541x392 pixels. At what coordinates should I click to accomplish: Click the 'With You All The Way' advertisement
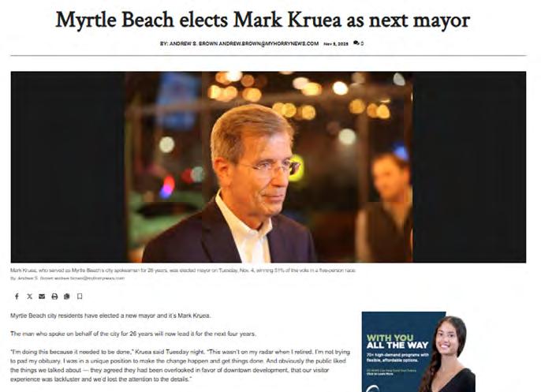point(419,352)
